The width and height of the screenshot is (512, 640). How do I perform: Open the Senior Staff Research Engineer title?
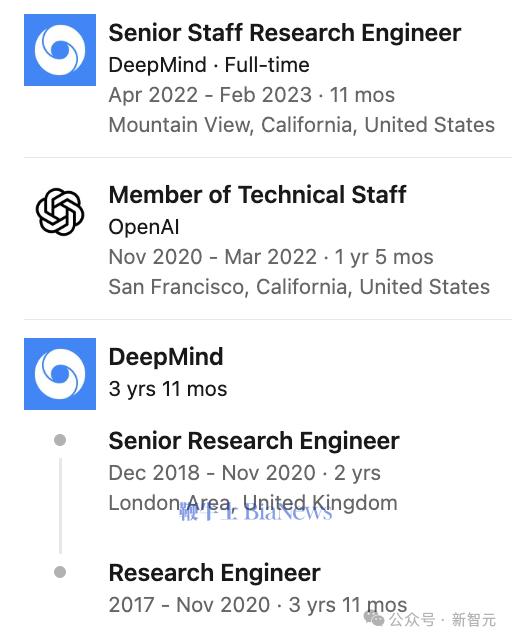tap(285, 33)
